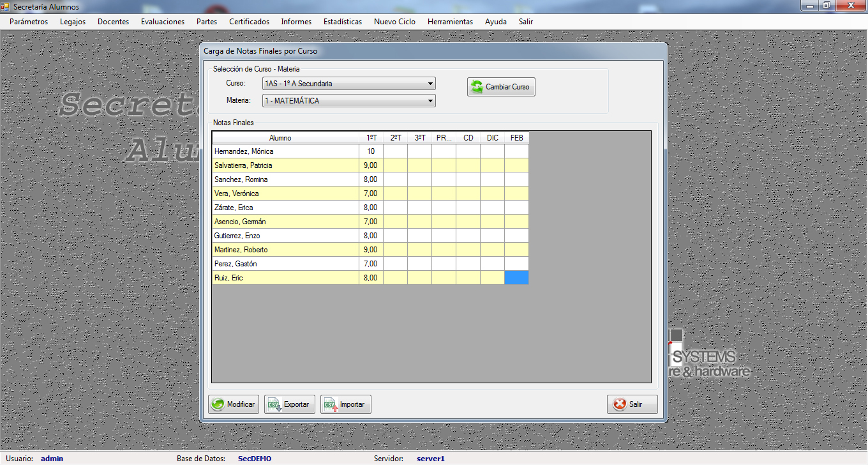Select the student row Vera, Verónica
The height and width of the screenshot is (465, 868).
(285, 194)
